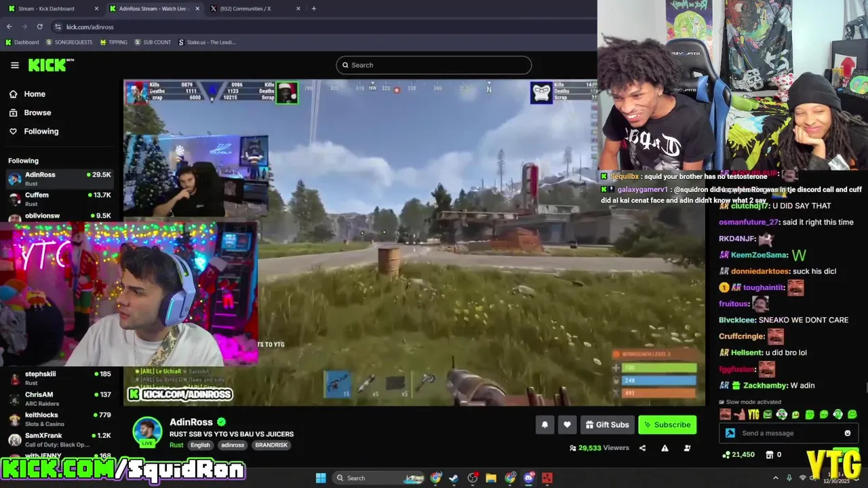Image resolution: width=868 pixels, height=488 pixels.
Task: Go to Home in Kick sidebar
Action: [27, 94]
